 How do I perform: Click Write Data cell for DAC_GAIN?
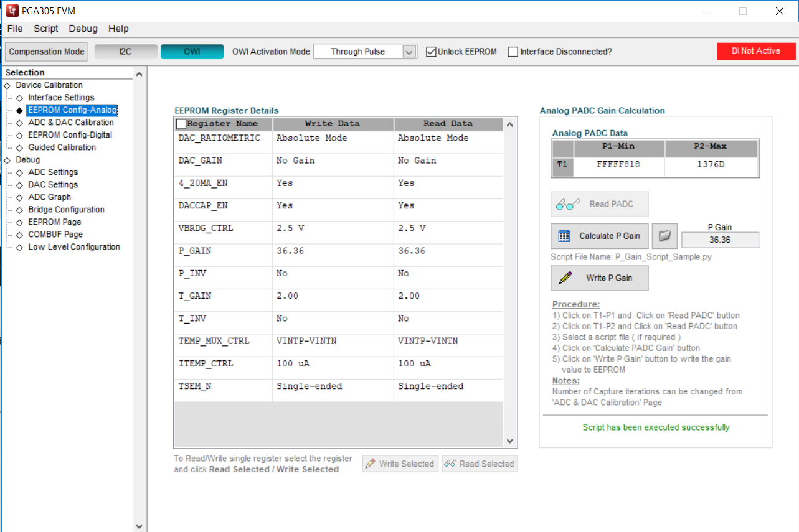point(333,165)
